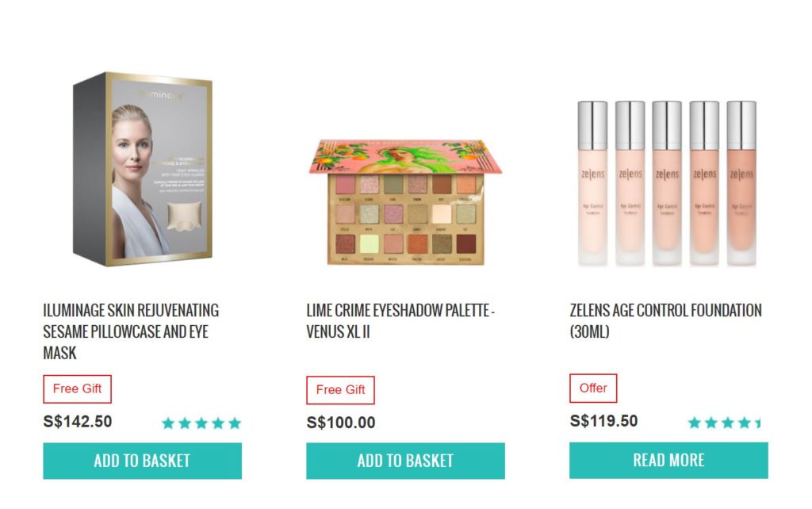Click the Free Gift badge under Iluminage

(x=77, y=389)
